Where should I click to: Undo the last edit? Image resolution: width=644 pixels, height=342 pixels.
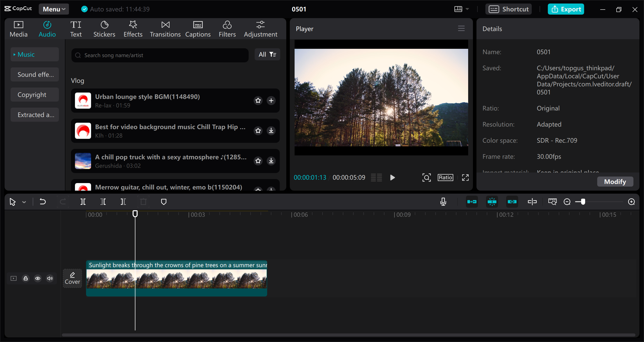[43, 201]
